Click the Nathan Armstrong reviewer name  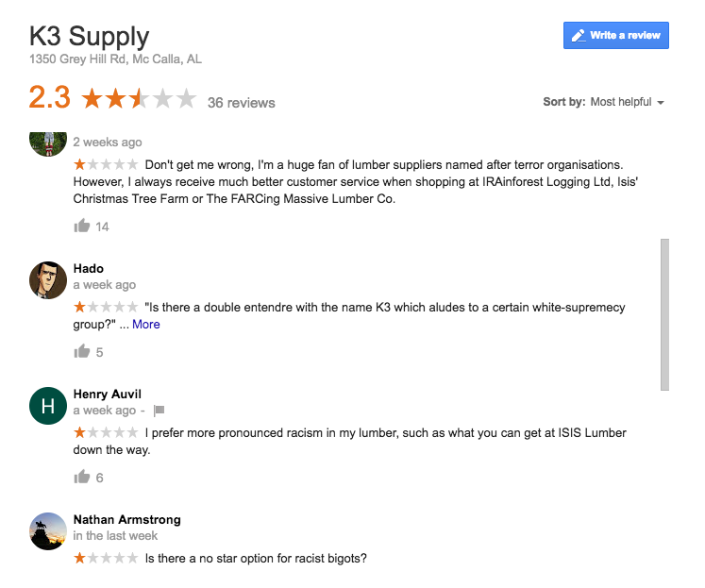click(x=126, y=519)
